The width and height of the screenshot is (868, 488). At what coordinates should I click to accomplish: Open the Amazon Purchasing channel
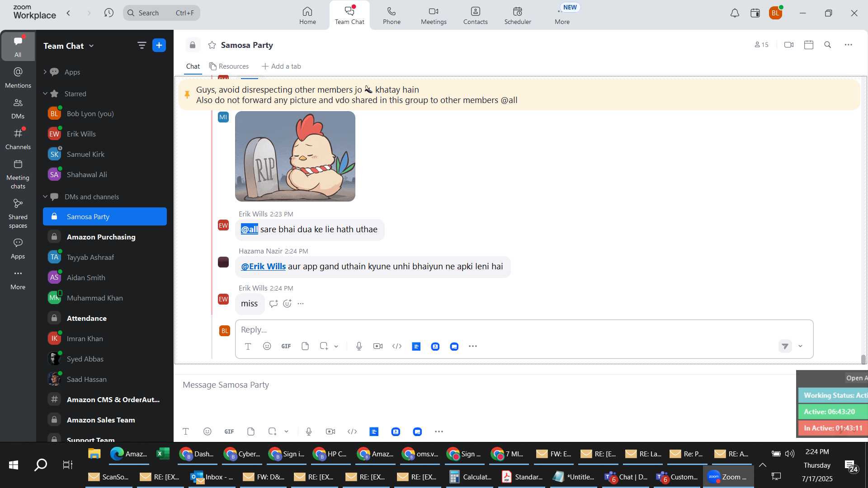(105, 237)
